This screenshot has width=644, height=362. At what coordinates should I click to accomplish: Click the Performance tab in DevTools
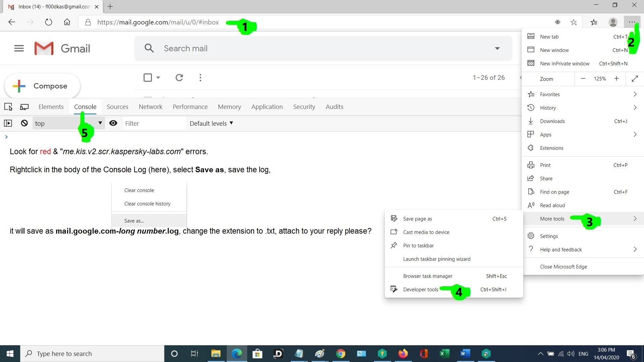click(190, 107)
